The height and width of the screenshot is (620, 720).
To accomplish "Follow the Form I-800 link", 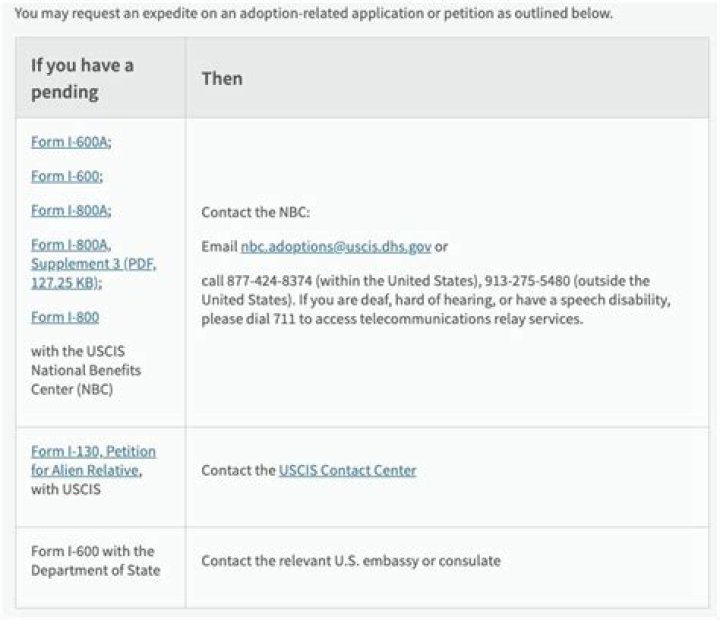I will point(65,317).
